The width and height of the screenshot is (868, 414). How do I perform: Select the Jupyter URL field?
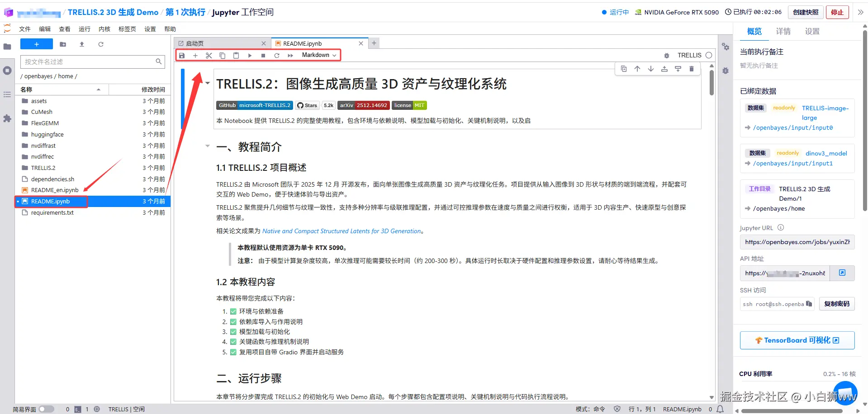click(x=797, y=242)
